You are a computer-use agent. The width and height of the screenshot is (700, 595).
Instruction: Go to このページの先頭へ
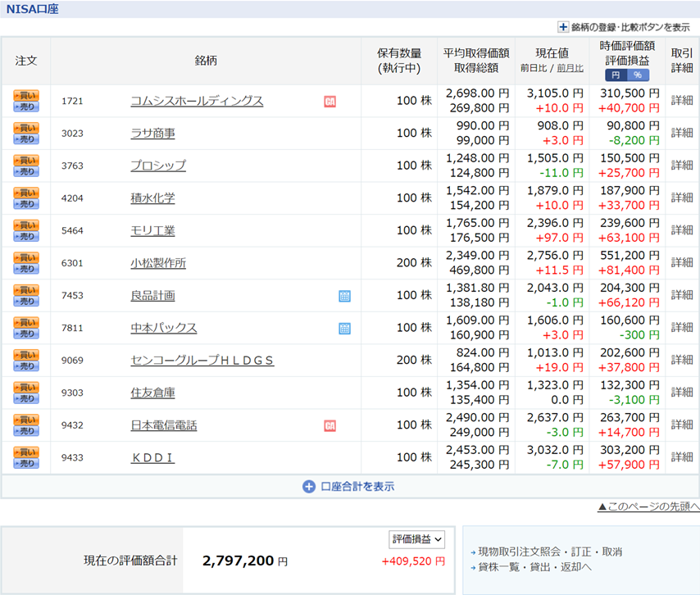[648, 506]
